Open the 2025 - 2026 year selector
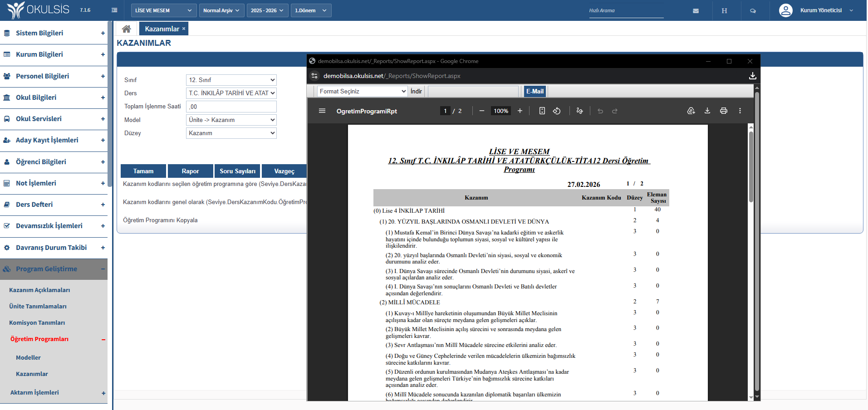This screenshot has height=410, width=868. pyautogui.click(x=267, y=10)
